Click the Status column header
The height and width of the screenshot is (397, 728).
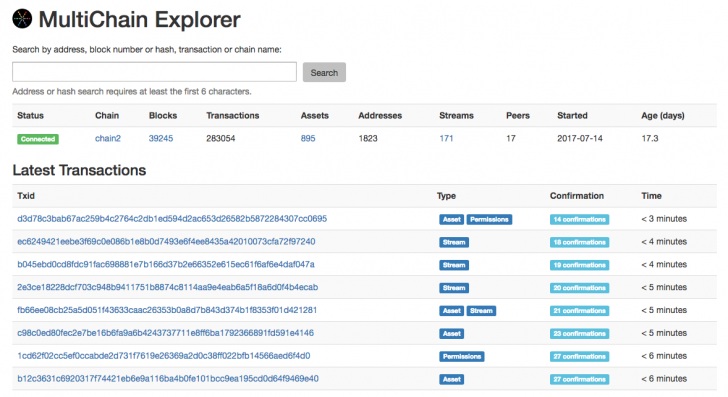coord(30,116)
